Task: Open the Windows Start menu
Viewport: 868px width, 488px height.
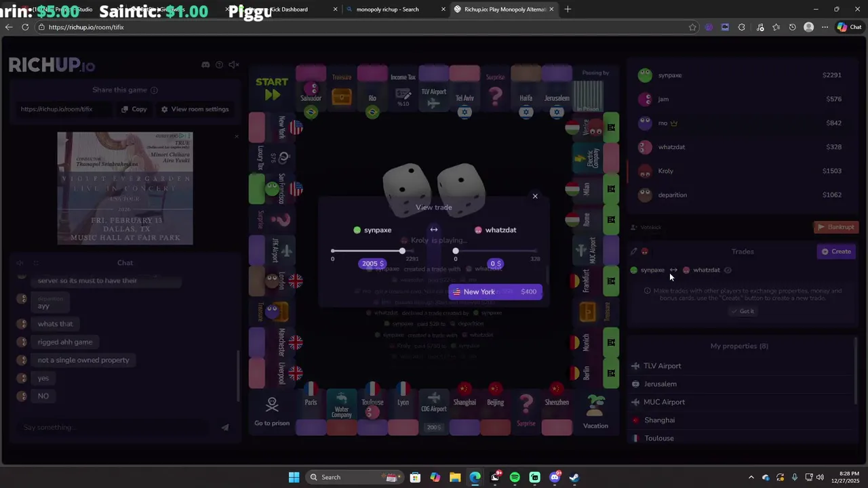Action: point(294,477)
